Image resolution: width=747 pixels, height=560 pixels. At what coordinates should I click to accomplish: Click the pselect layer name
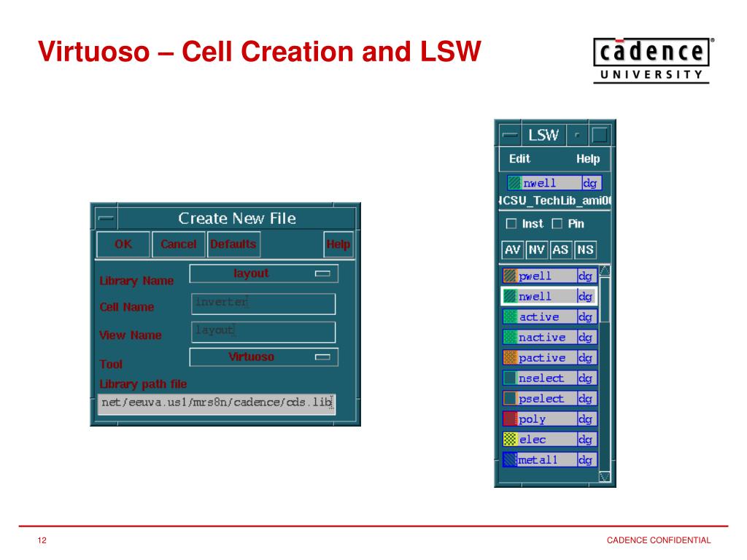(541, 399)
